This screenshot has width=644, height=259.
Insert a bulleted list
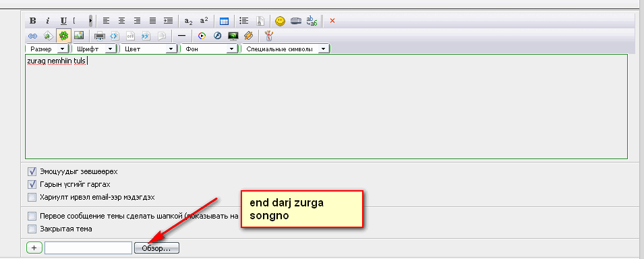point(244,20)
